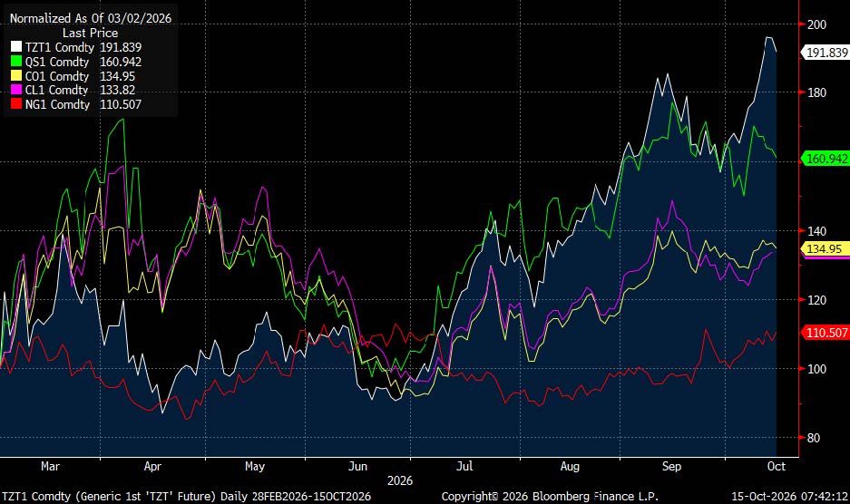Click the 80 label on the y-axis
Image resolution: width=850 pixels, height=504 pixels.
pos(814,438)
